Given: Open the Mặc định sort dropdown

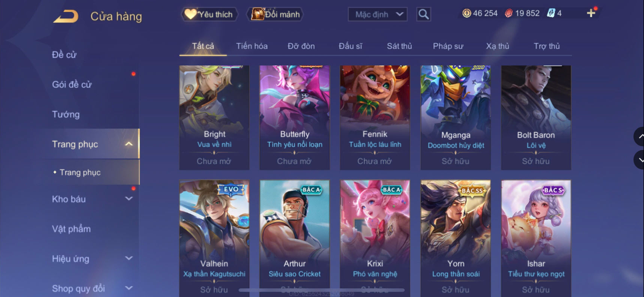Looking at the screenshot, I should coord(377,14).
